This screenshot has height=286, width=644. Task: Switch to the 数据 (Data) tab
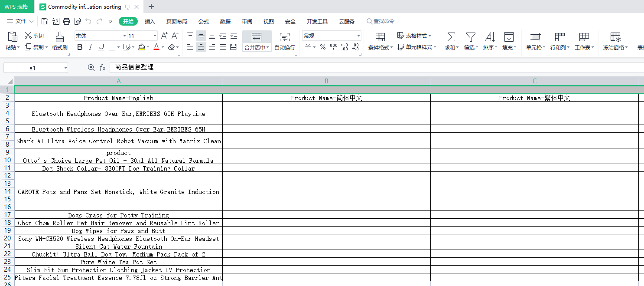225,21
